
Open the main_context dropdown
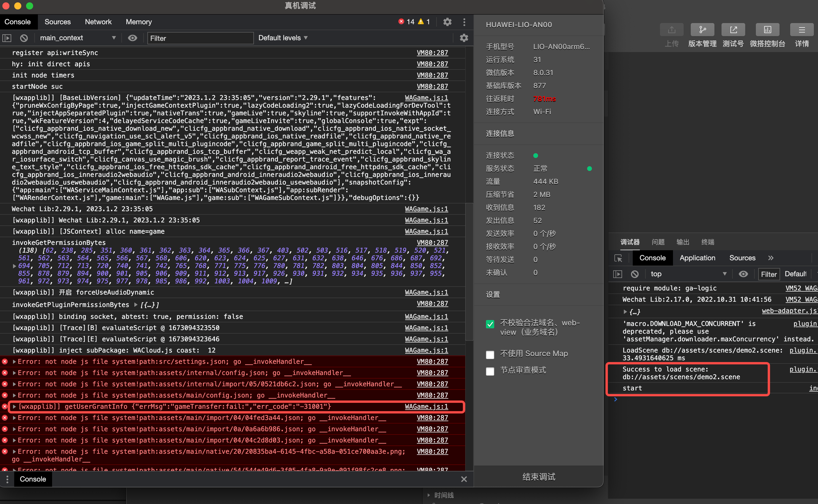pyautogui.click(x=77, y=38)
